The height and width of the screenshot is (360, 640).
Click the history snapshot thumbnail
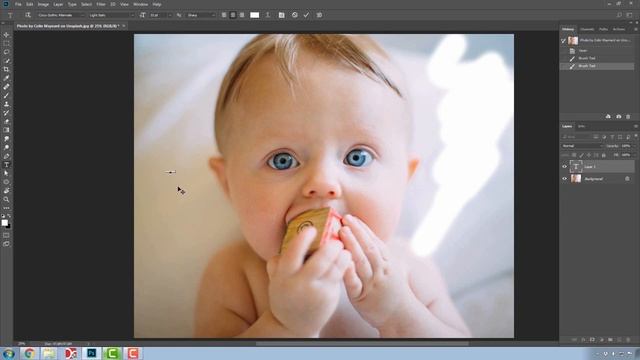tap(573, 40)
